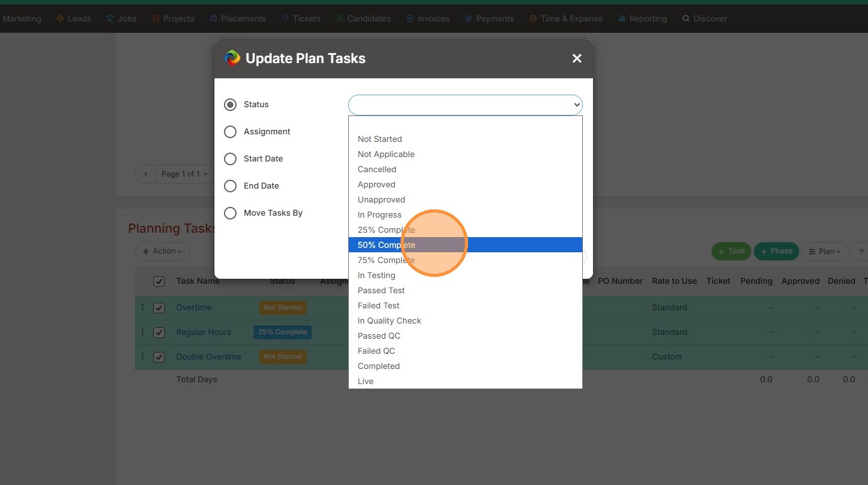Open the Plan dropdown menu

(824, 252)
